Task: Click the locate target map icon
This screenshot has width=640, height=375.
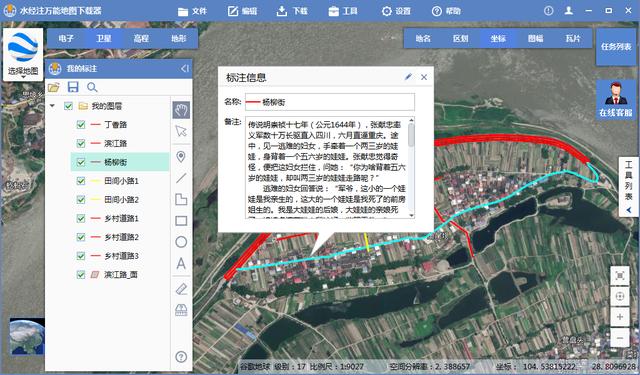Action: (x=620, y=297)
